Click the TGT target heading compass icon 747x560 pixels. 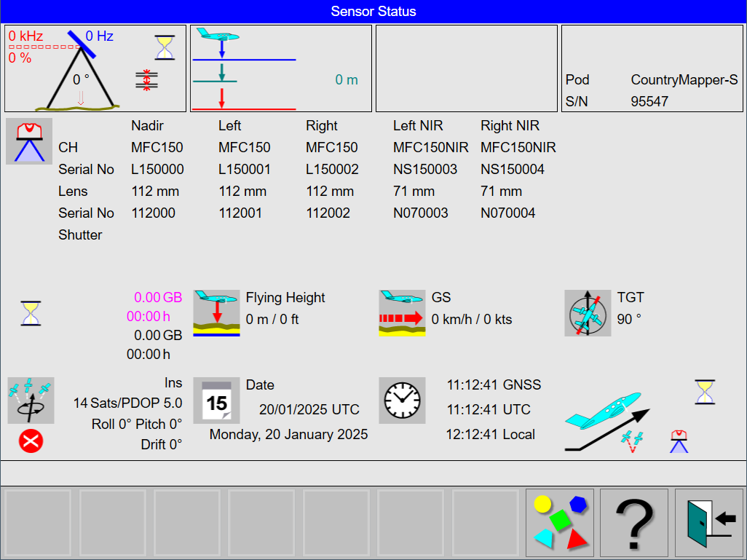(588, 313)
